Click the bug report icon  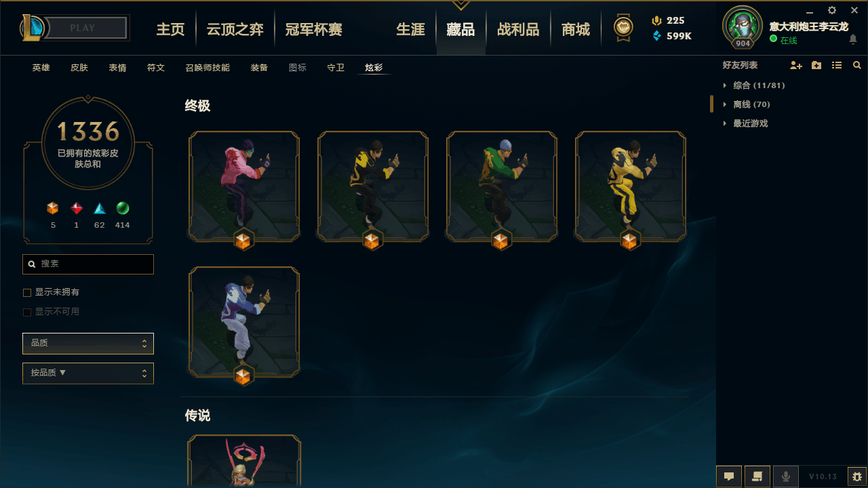pyautogui.click(x=857, y=476)
